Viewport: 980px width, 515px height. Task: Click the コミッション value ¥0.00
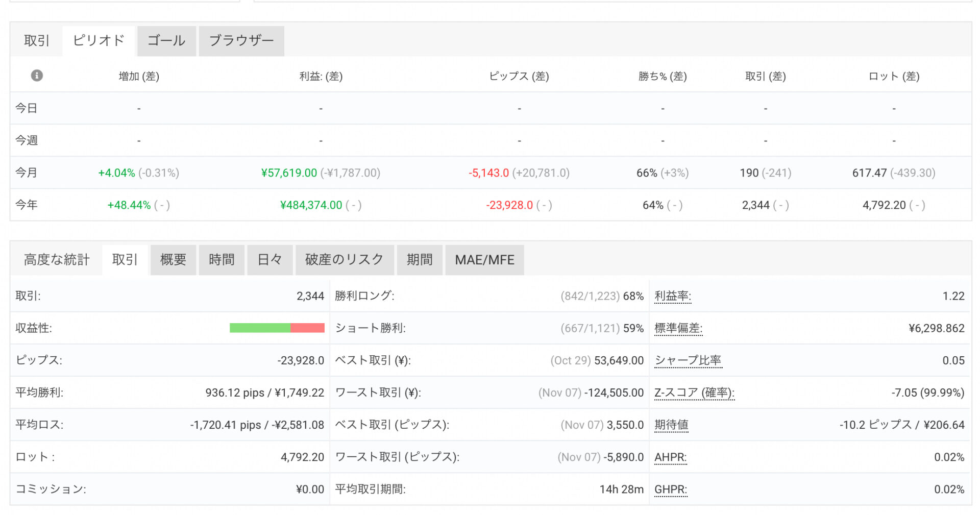(310, 489)
